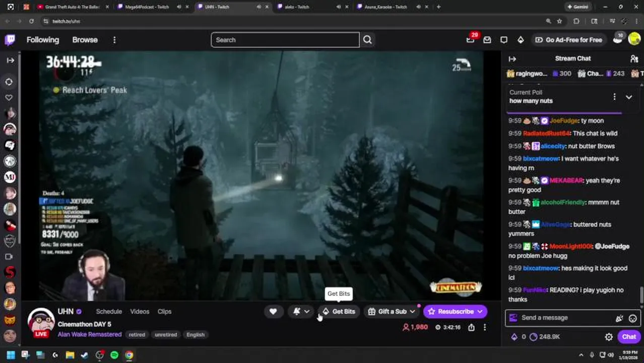Viewport: 644px width, 363px height.
Task: Open the Twitch notifications inbox icon
Action: point(487,40)
